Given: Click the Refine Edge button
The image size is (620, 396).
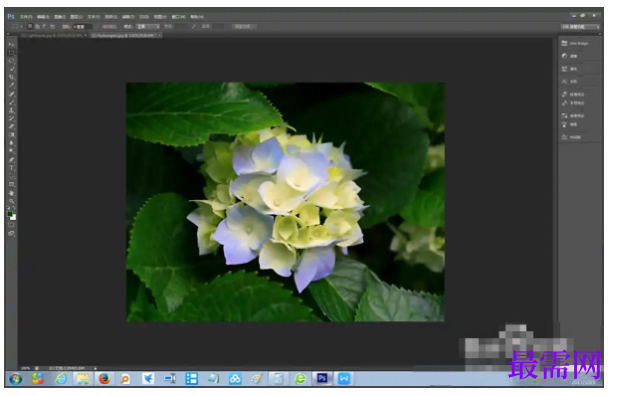Looking at the screenshot, I should (244, 27).
